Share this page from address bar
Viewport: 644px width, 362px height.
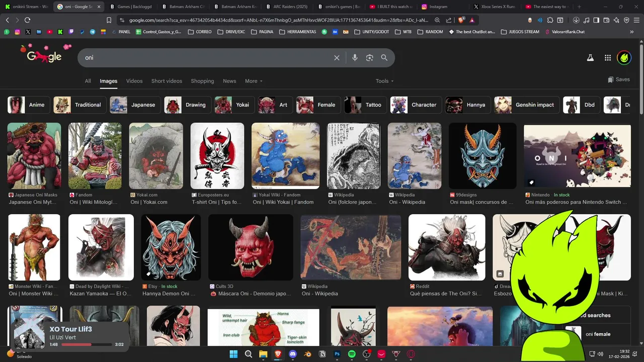[448, 20]
